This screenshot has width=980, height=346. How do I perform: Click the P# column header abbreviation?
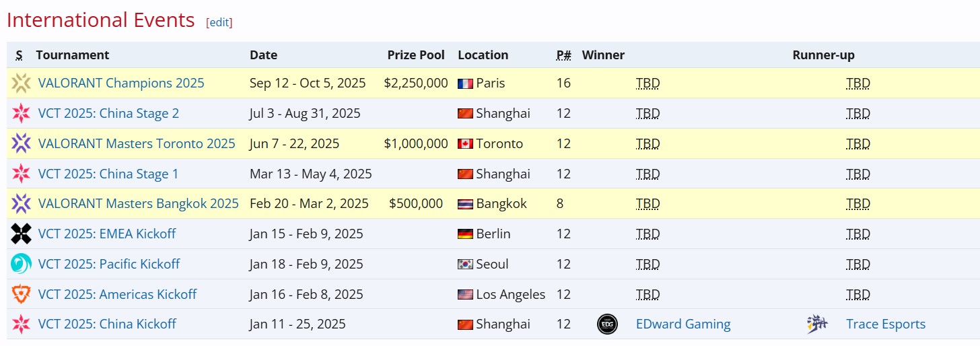point(563,55)
